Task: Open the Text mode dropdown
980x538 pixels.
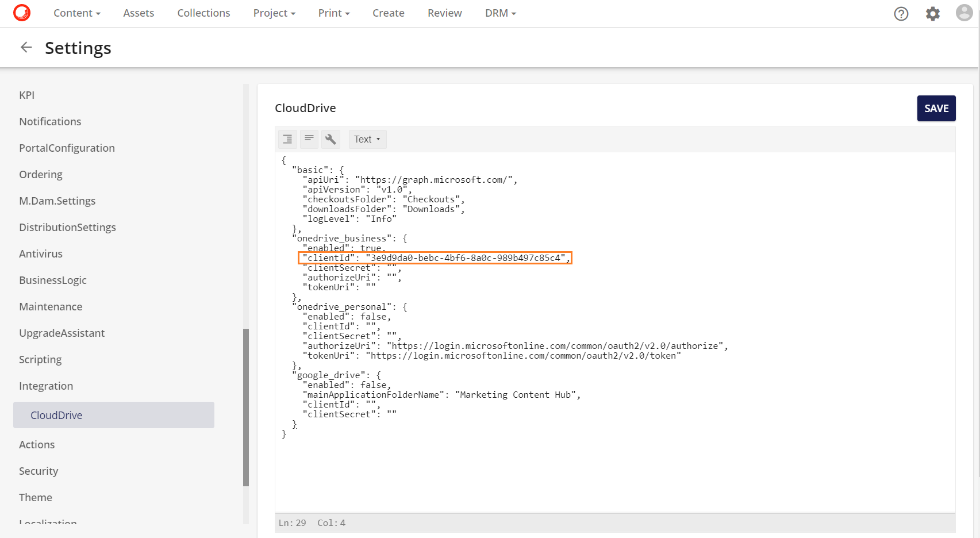Action: coord(367,139)
